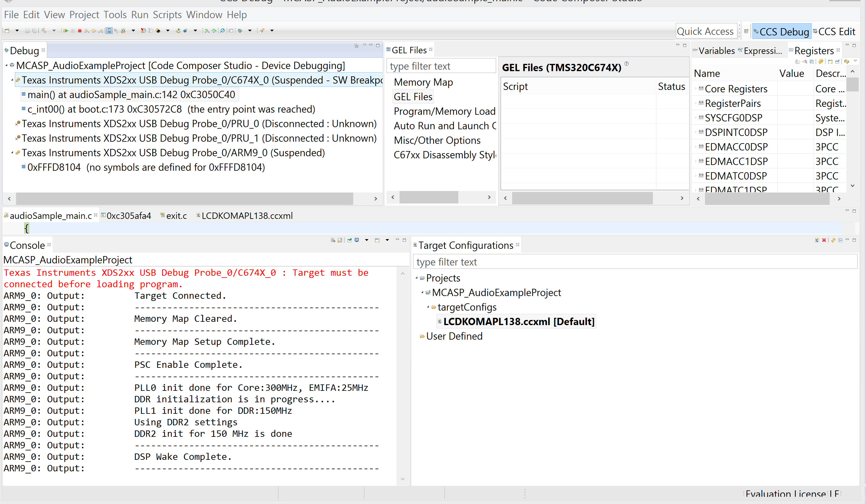Click the Suspend (pause) toolbar icon

[73, 31]
